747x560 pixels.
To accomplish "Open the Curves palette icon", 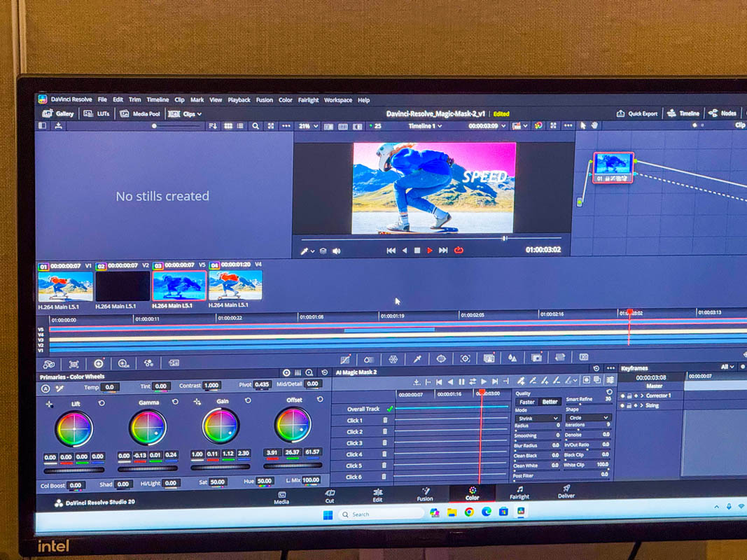I will (345, 360).
